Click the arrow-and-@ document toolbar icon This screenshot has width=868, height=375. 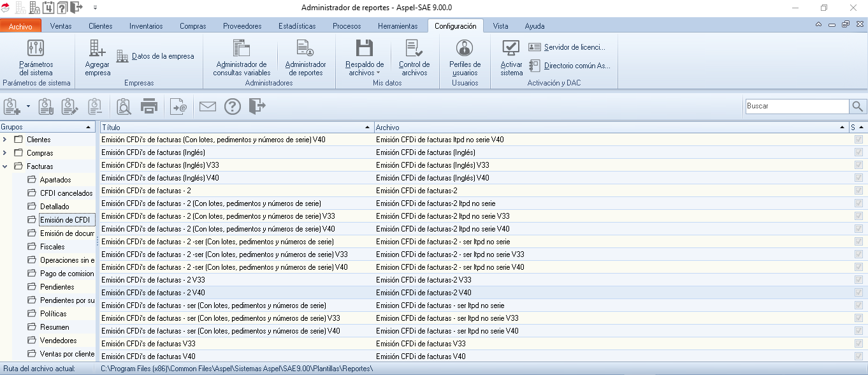coord(179,107)
